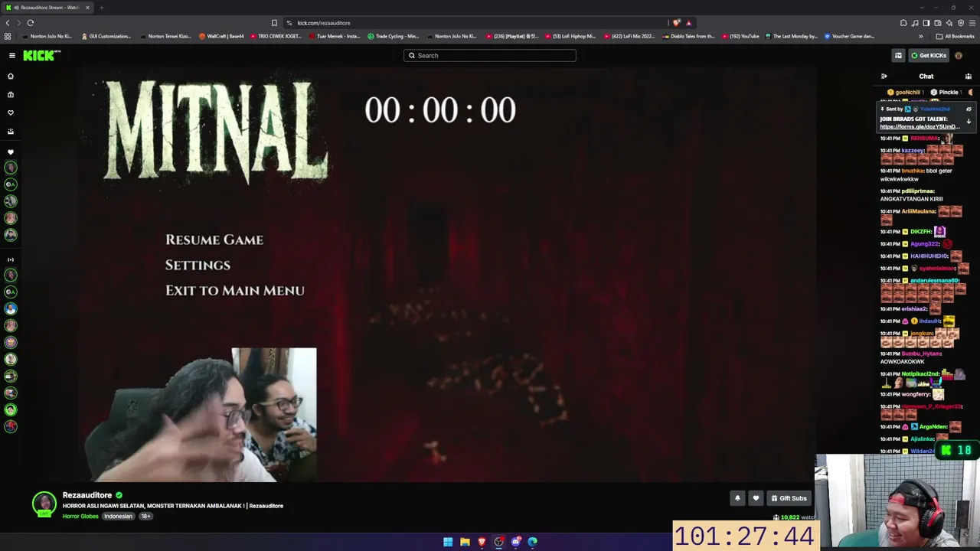Image resolution: width=980 pixels, height=551 pixels.
Task: Open gooNchill top gifter badge
Action: coord(904,92)
